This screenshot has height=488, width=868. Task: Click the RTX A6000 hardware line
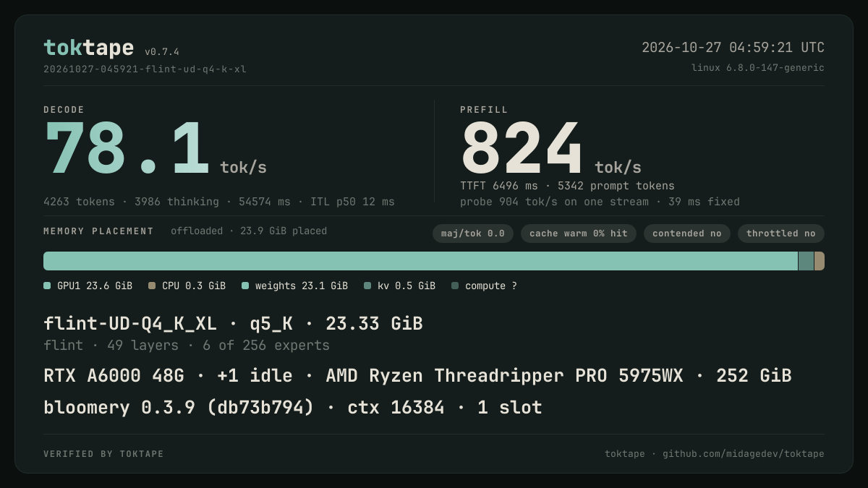pyautogui.click(x=417, y=376)
